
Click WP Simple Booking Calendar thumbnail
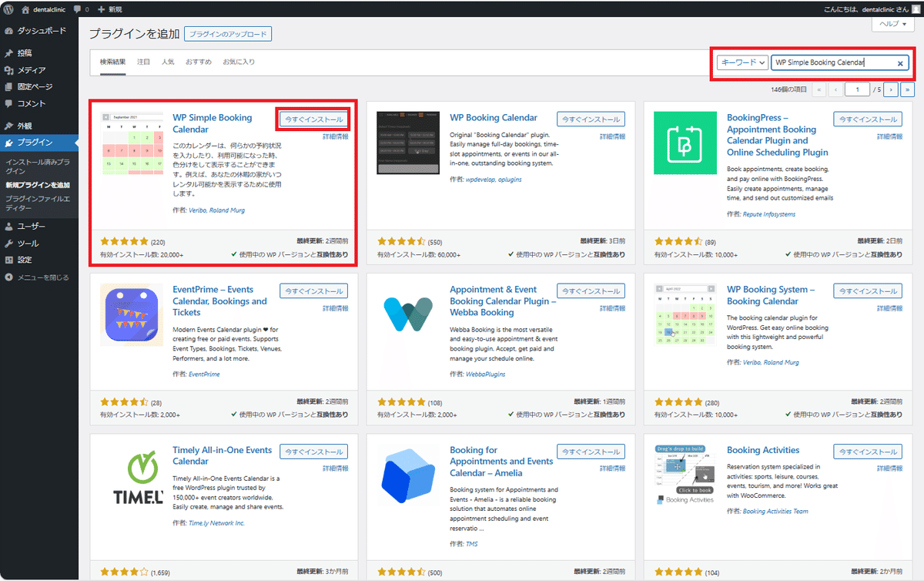132,144
